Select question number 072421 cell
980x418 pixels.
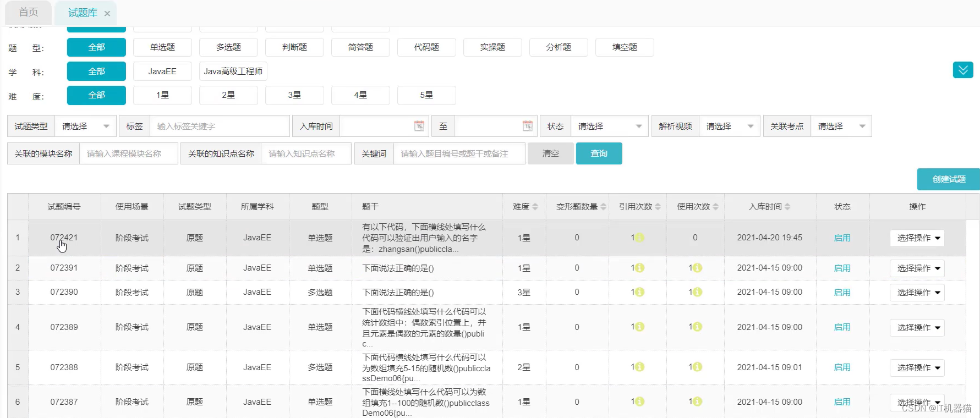(64, 238)
